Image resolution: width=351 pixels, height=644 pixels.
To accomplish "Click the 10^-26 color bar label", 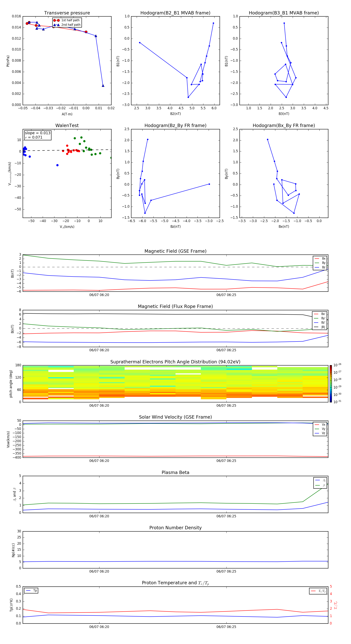I will pos(337,365).
